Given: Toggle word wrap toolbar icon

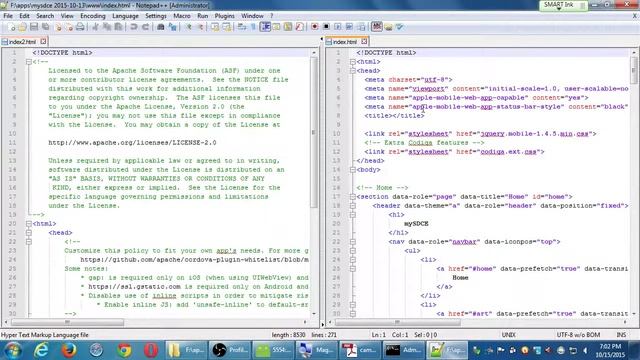Looking at the screenshot, I should click(242, 27).
